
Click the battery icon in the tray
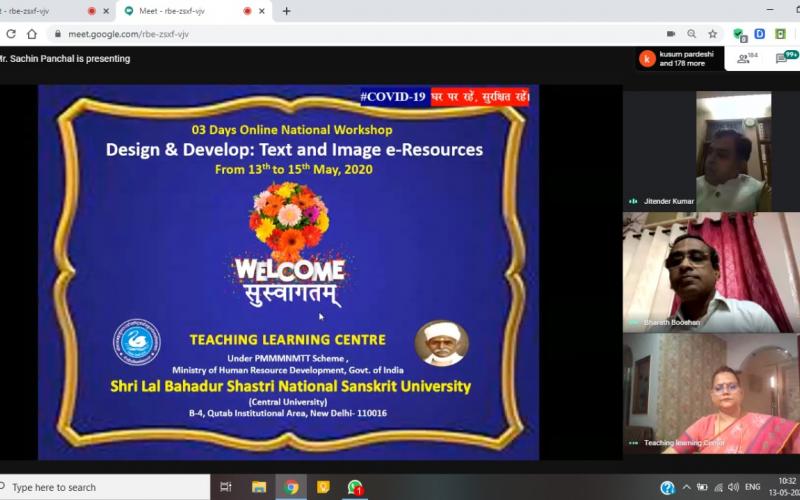tap(702, 487)
